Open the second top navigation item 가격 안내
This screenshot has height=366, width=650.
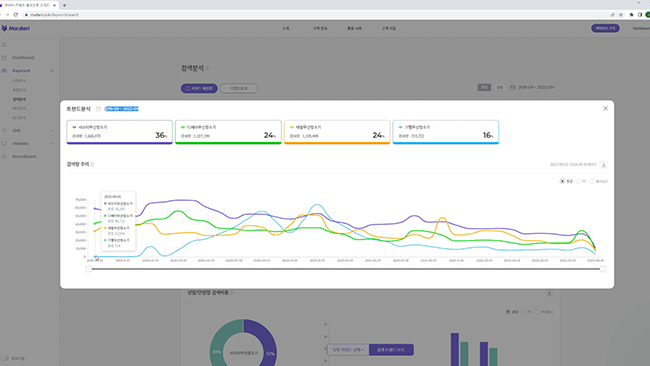320,29
